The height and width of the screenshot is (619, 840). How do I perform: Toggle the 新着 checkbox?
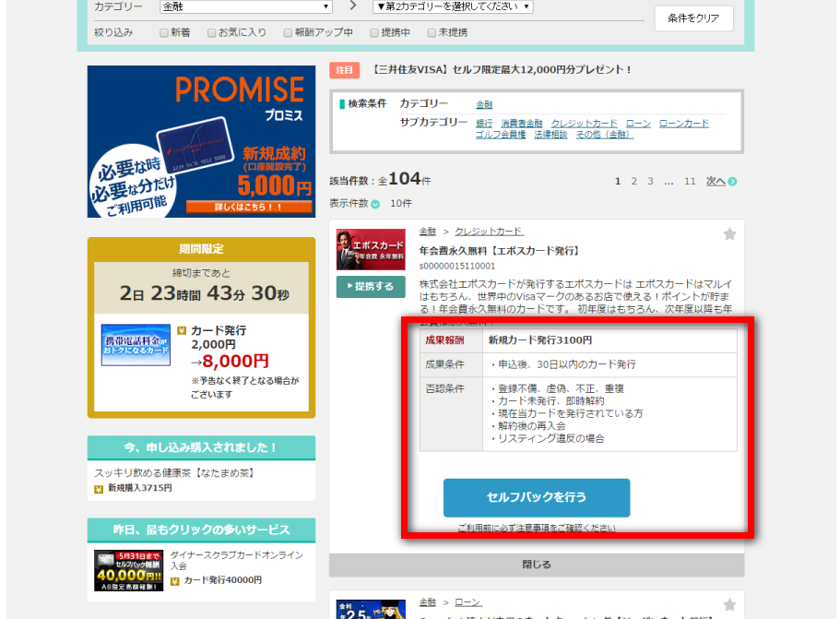tap(164, 33)
